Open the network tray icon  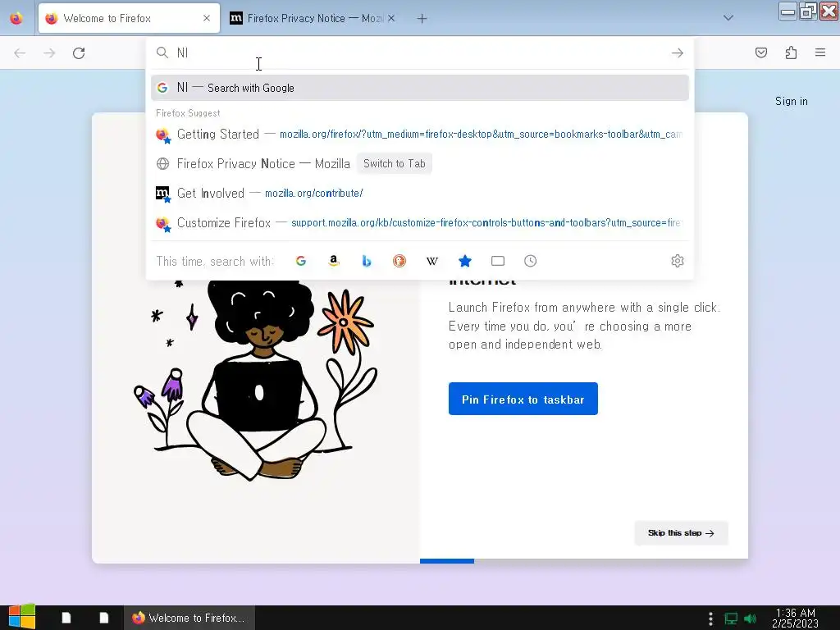pos(731,619)
